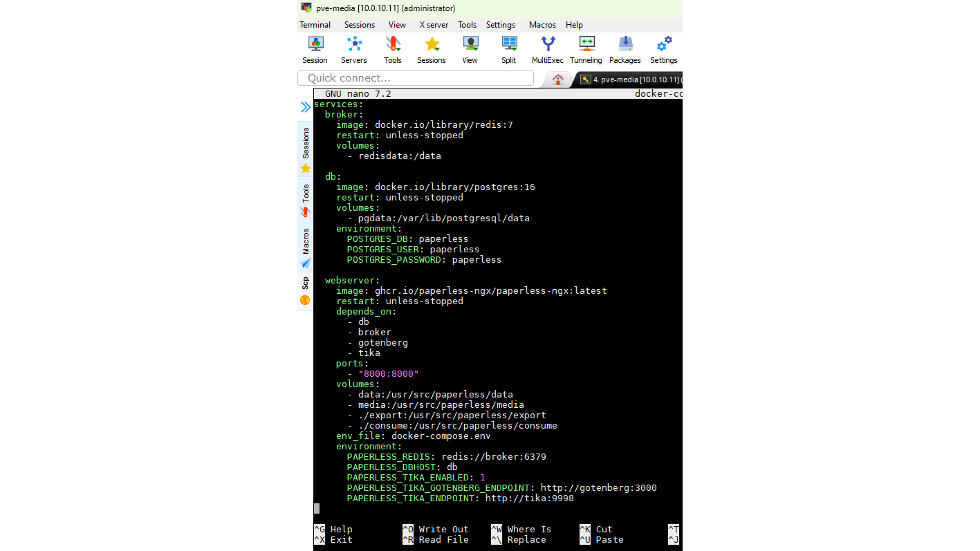980x551 pixels.
Task: Click the '- tika' dependency line
Action: click(364, 353)
